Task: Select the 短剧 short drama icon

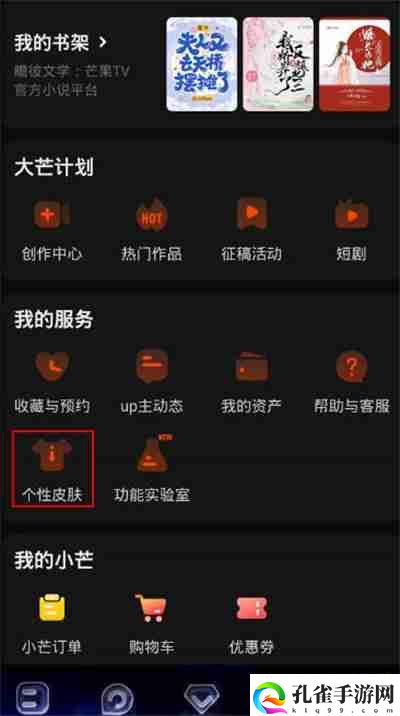Action: (351, 214)
